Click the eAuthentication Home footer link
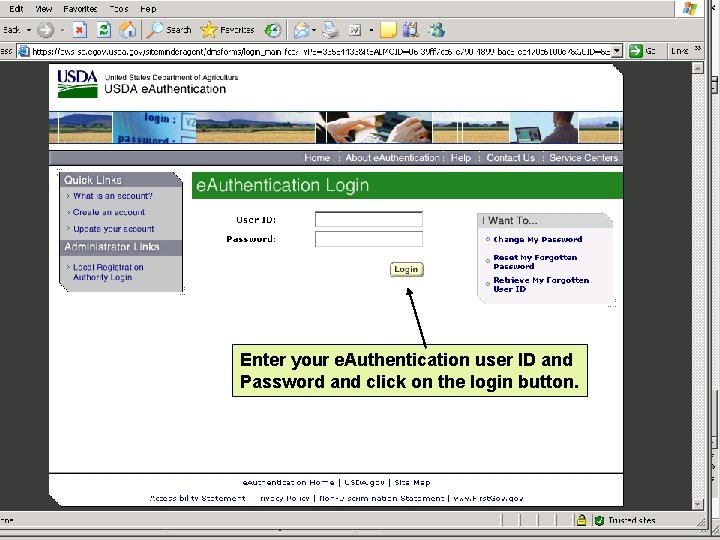 point(288,483)
